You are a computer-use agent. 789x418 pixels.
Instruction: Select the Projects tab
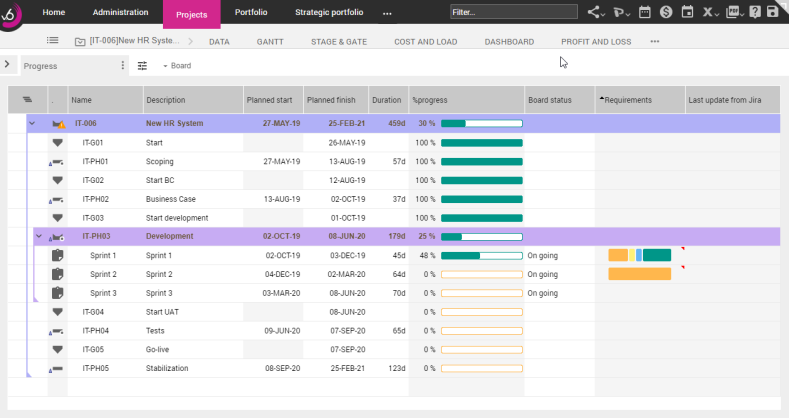click(192, 15)
